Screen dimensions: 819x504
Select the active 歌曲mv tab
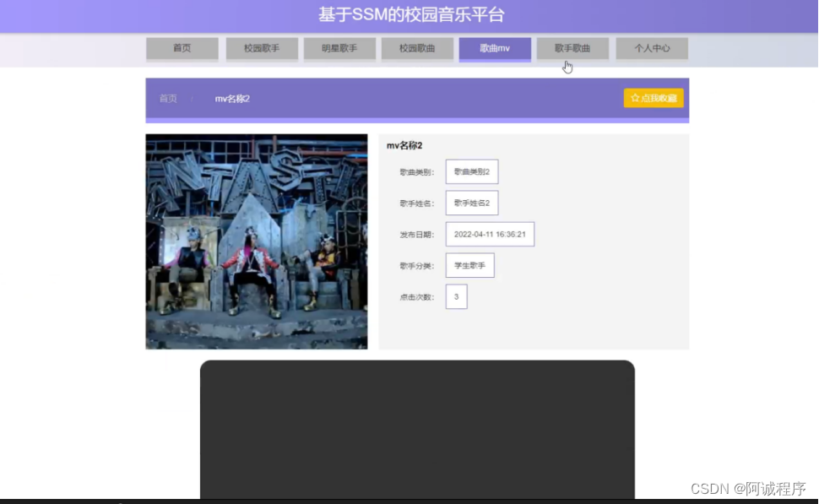(495, 48)
